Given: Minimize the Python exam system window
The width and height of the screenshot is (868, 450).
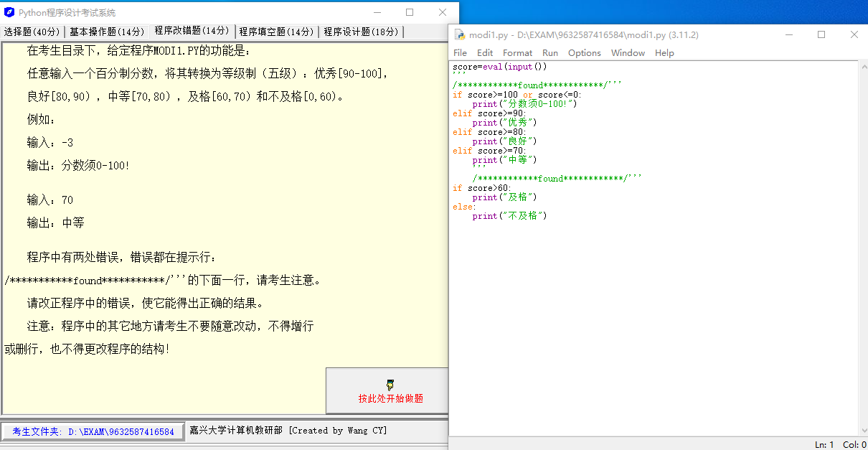Looking at the screenshot, I should pos(377,12).
